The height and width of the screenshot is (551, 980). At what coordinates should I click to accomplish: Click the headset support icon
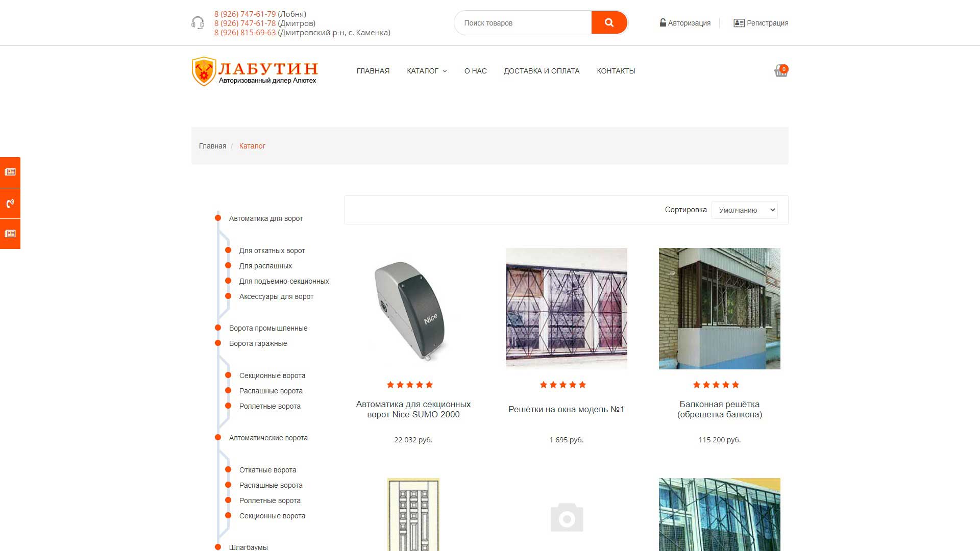coord(198,23)
